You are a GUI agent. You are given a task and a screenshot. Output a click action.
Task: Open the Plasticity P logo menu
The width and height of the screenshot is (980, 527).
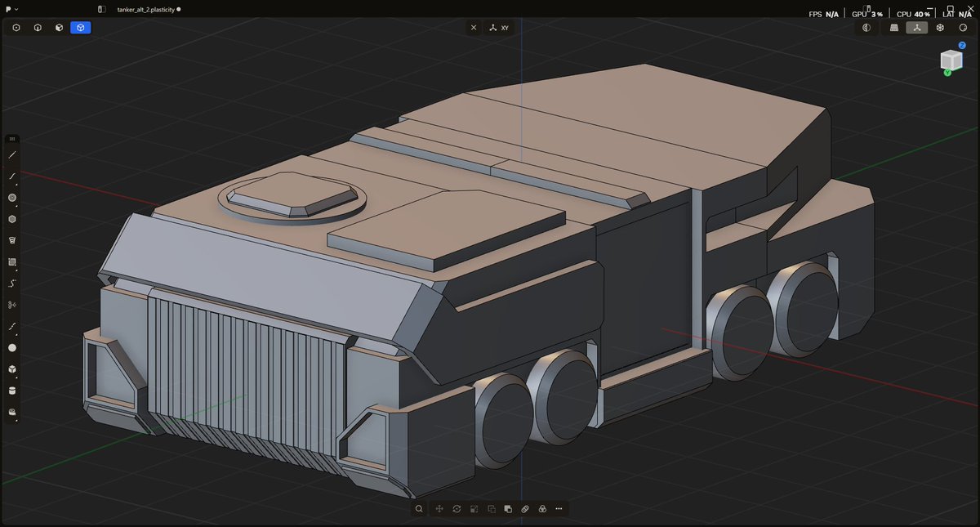[x=11, y=8]
